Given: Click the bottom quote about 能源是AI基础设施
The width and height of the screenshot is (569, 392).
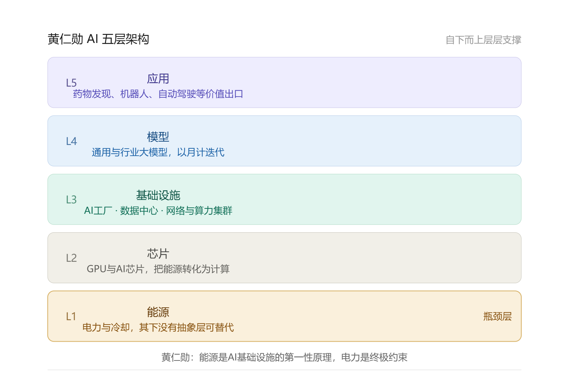Looking at the screenshot, I should tap(284, 357).
